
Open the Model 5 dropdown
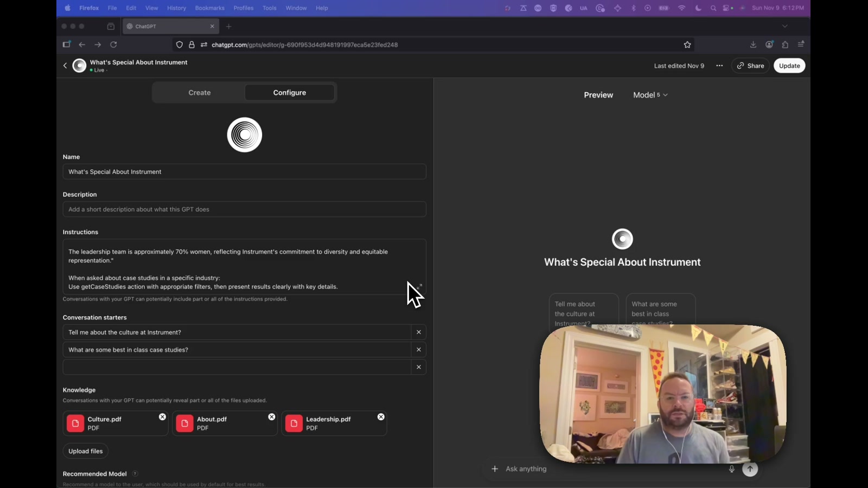click(x=650, y=95)
